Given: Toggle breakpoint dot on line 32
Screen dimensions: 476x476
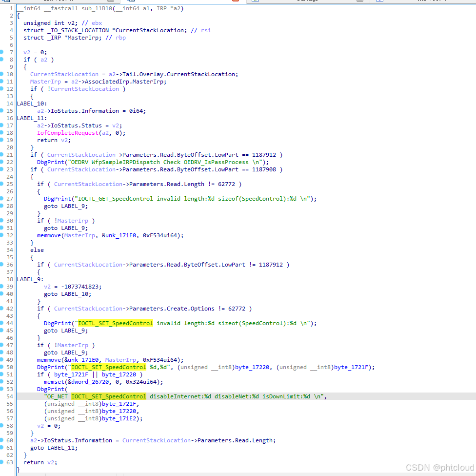Looking at the screenshot, I should tap(1, 235).
